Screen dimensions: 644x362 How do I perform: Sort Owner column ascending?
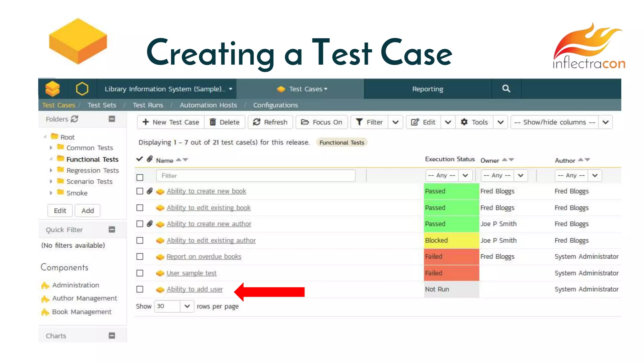tap(504, 160)
